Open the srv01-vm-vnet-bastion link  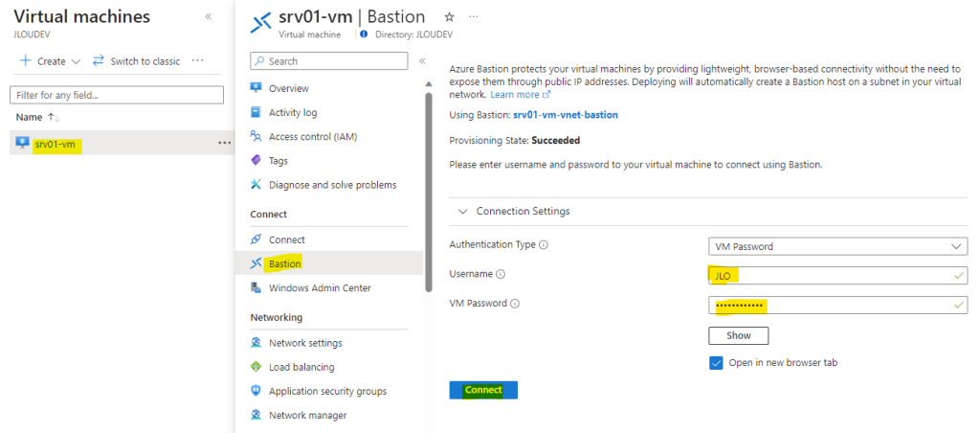[x=565, y=115]
